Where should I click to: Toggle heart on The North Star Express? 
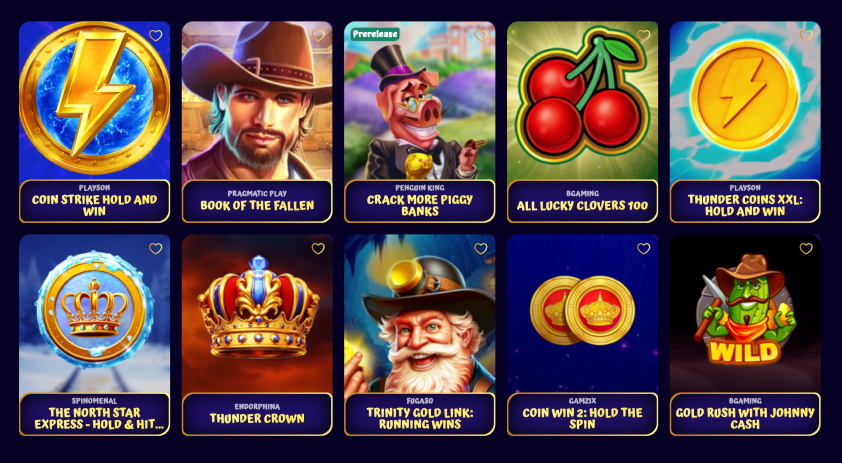click(x=155, y=249)
